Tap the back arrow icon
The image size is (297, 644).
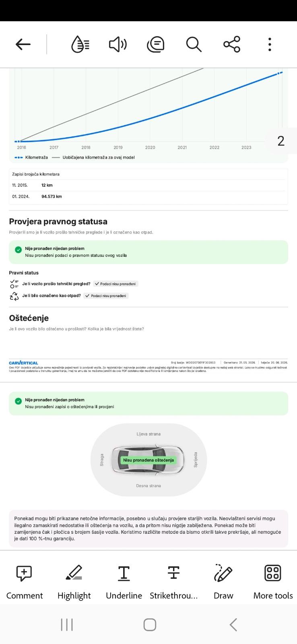[23, 44]
